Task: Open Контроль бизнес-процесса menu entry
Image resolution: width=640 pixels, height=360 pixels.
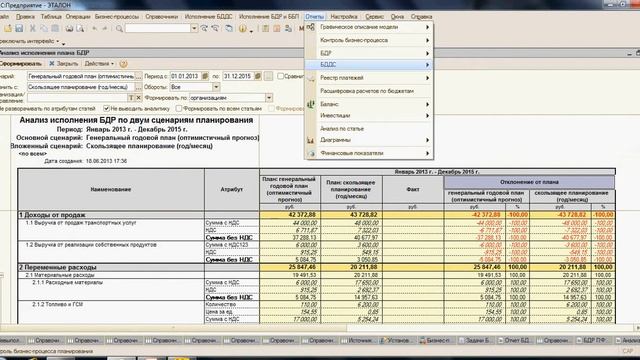Action: 369,40
